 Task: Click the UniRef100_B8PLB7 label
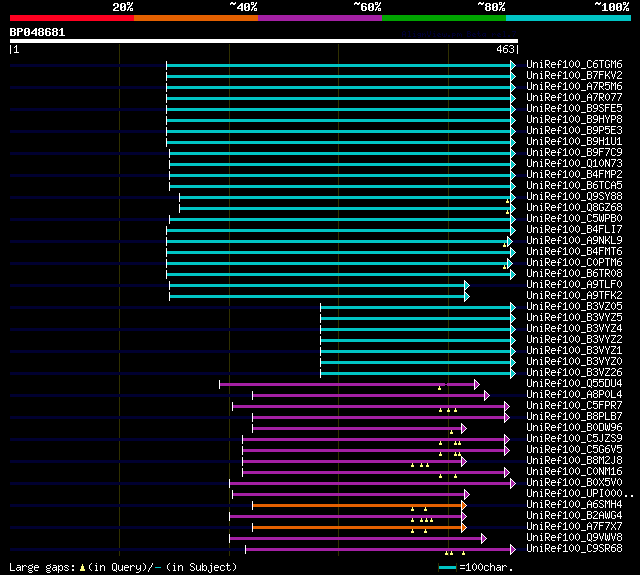pos(574,417)
